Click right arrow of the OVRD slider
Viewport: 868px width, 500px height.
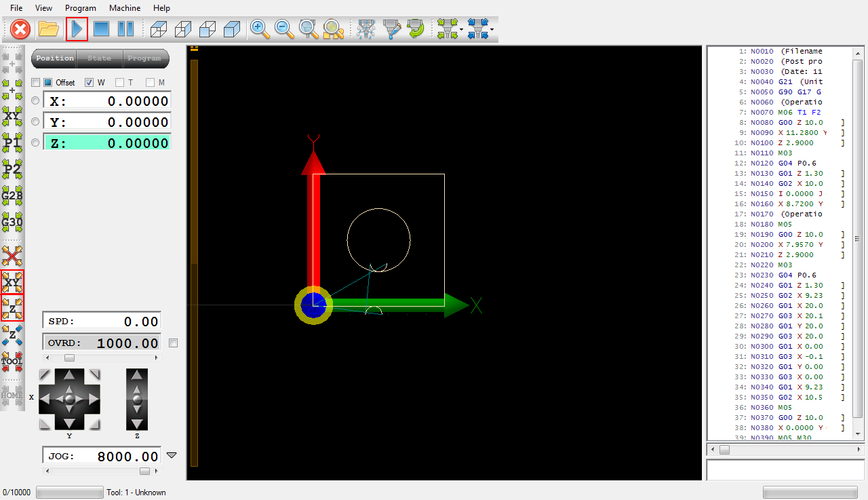pyautogui.click(x=157, y=358)
